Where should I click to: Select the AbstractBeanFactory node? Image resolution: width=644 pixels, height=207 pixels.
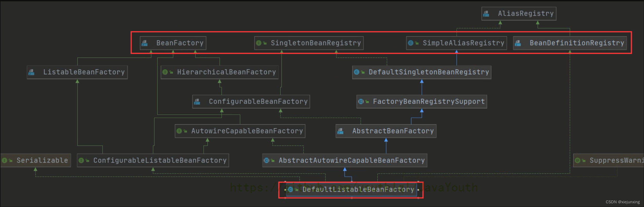click(x=386, y=131)
